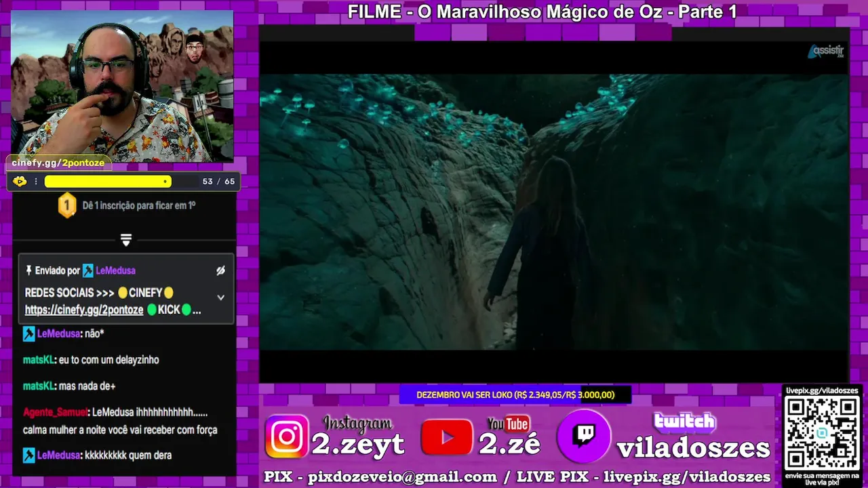Screen dimensions: 868x488
Task: Click the 'DEZEMBRO VAI SER LOKO' donation goal bar
Action: tap(515, 394)
